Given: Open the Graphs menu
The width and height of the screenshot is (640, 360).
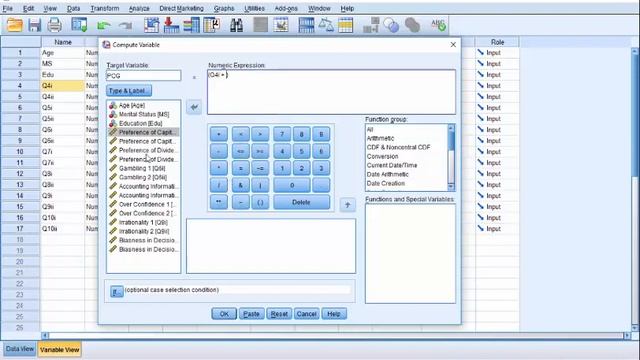Looking at the screenshot, I should (224, 8).
